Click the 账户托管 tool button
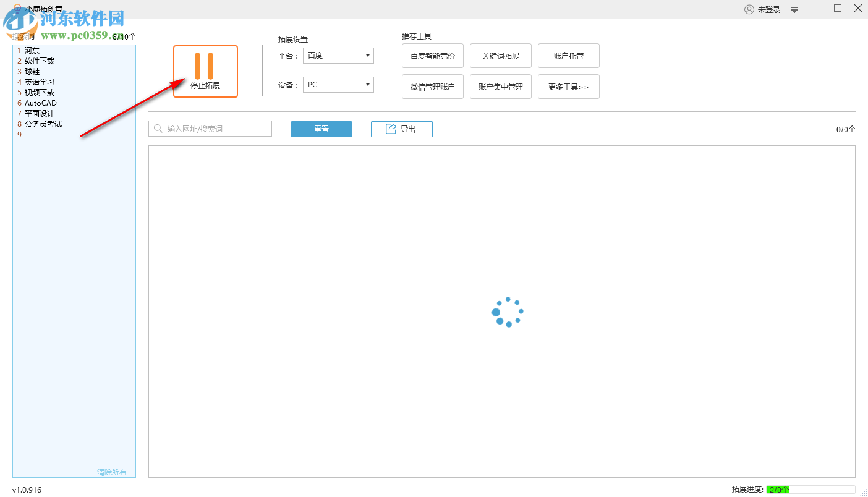This screenshot has width=868, height=497. 568,56
